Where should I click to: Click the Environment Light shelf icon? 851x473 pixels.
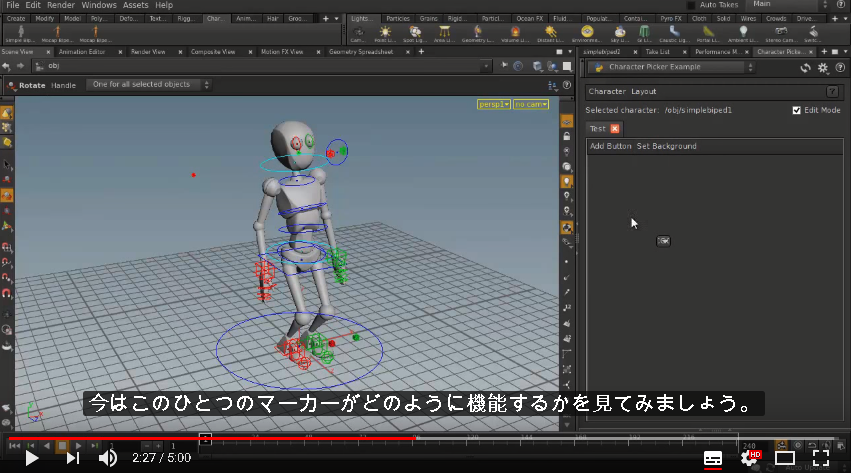pyautogui.click(x=587, y=34)
